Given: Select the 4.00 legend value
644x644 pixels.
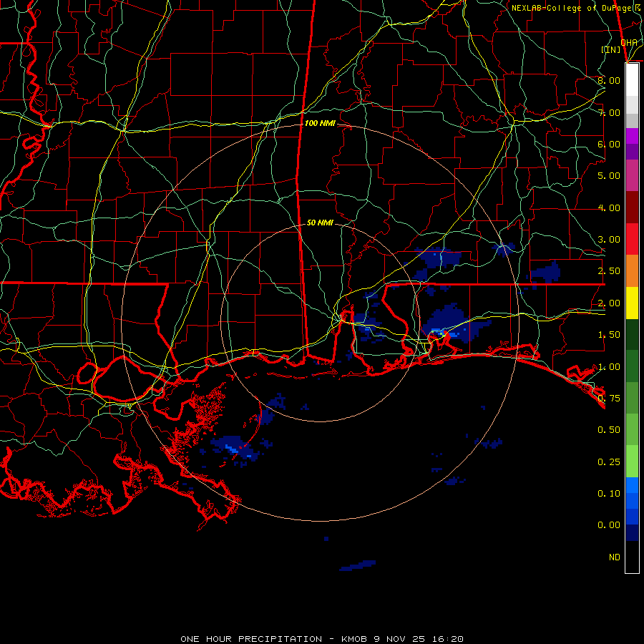Looking at the screenshot, I should pos(609,208).
